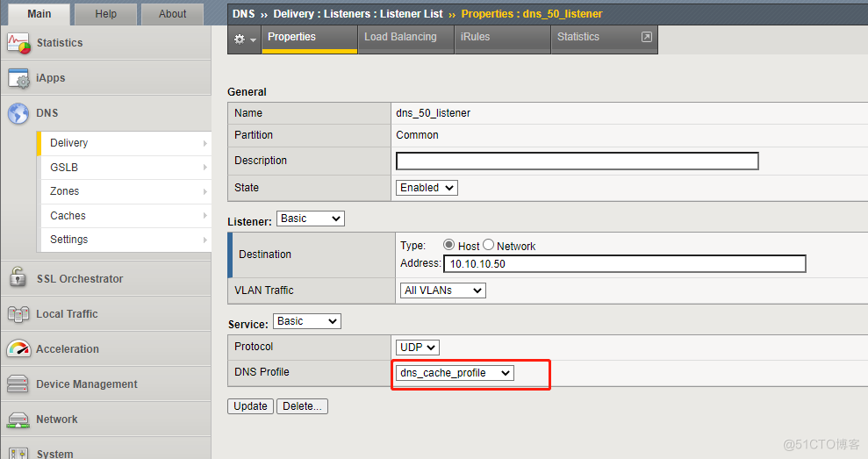Image resolution: width=868 pixels, height=459 pixels.
Task: Click the Acceleration gauge icon
Action: click(x=18, y=348)
